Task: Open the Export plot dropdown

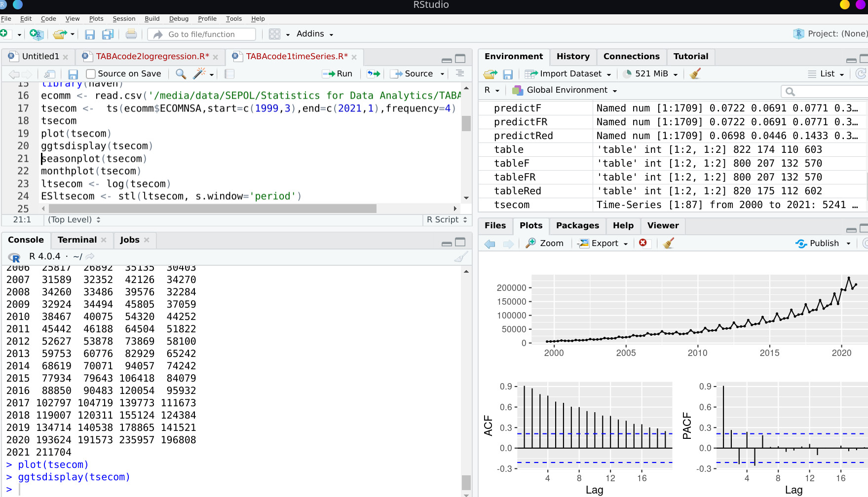Action: [x=604, y=243]
